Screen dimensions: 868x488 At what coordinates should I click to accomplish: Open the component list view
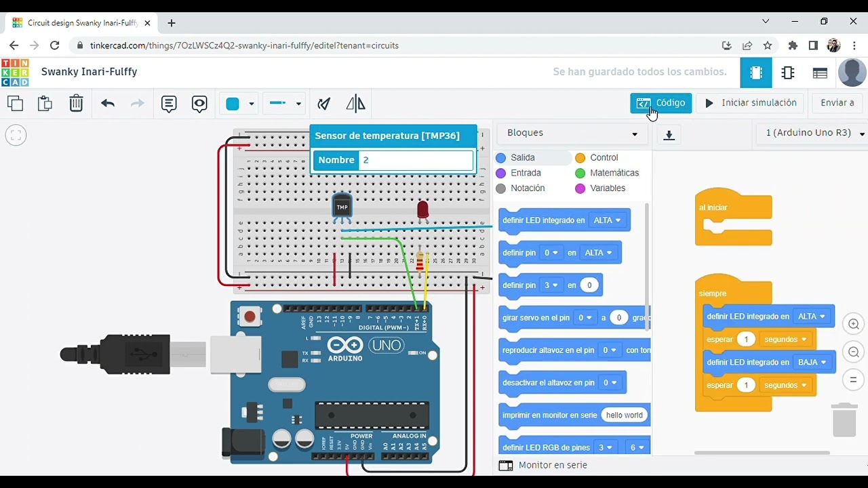(x=820, y=73)
